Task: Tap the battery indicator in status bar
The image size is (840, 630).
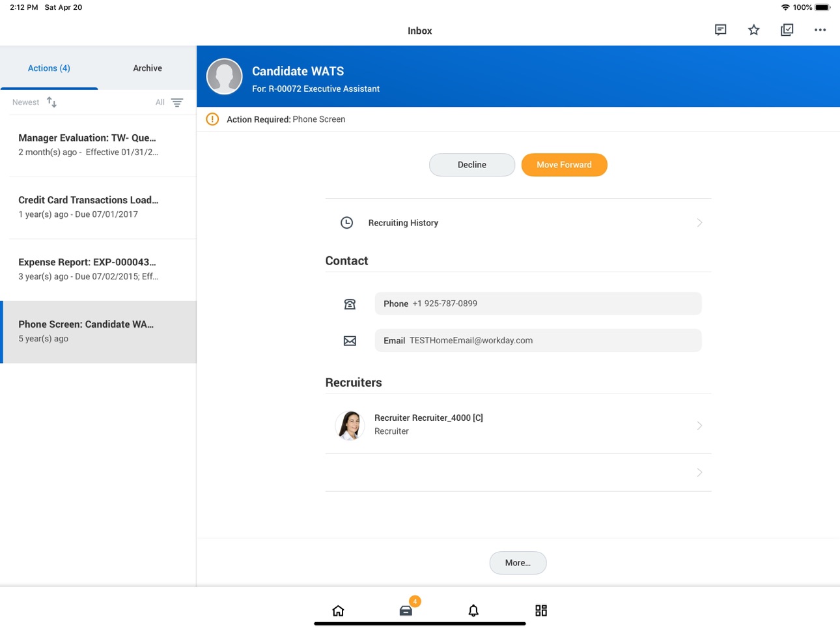Action: pyautogui.click(x=822, y=7)
